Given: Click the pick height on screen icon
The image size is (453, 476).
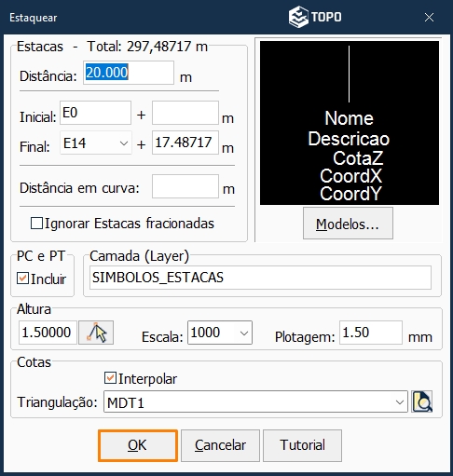Looking at the screenshot, I should tap(96, 333).
